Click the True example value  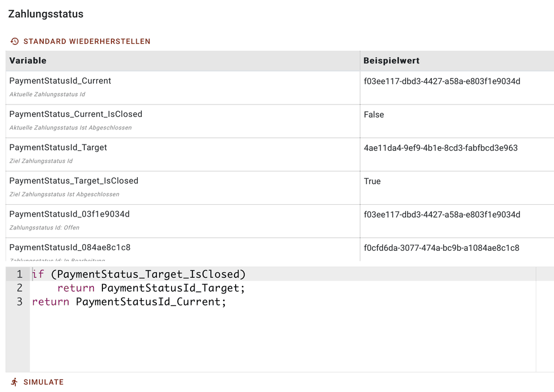pyautogui.click(x=372, y=182)
